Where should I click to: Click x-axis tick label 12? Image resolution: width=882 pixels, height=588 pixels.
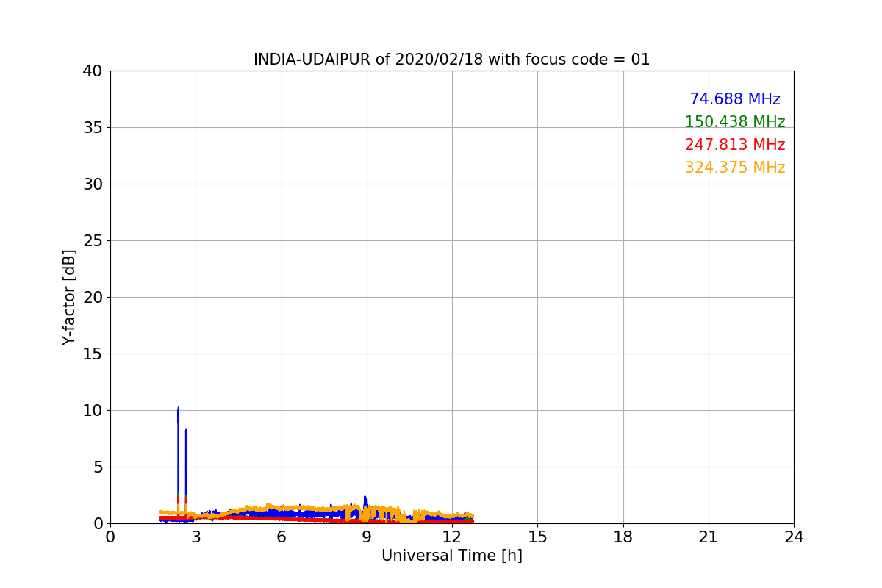click(x=452, y=537)
